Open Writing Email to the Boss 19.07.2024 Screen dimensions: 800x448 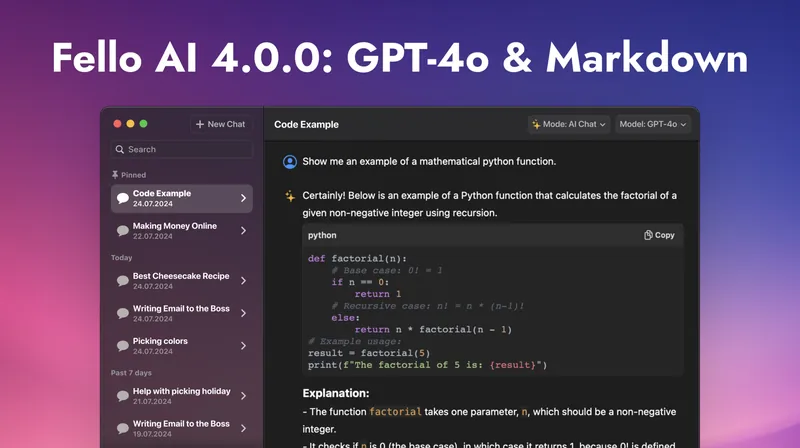pyautogui.click(x=182, y=429)
